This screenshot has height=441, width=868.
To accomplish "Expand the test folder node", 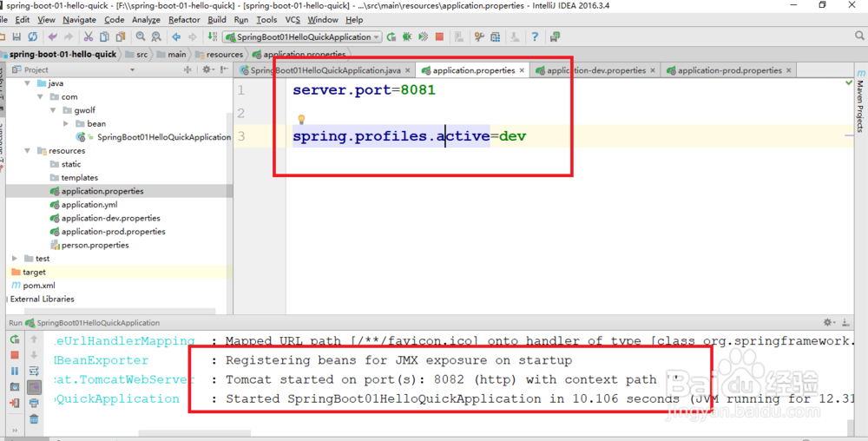I will tap(15, 259).
